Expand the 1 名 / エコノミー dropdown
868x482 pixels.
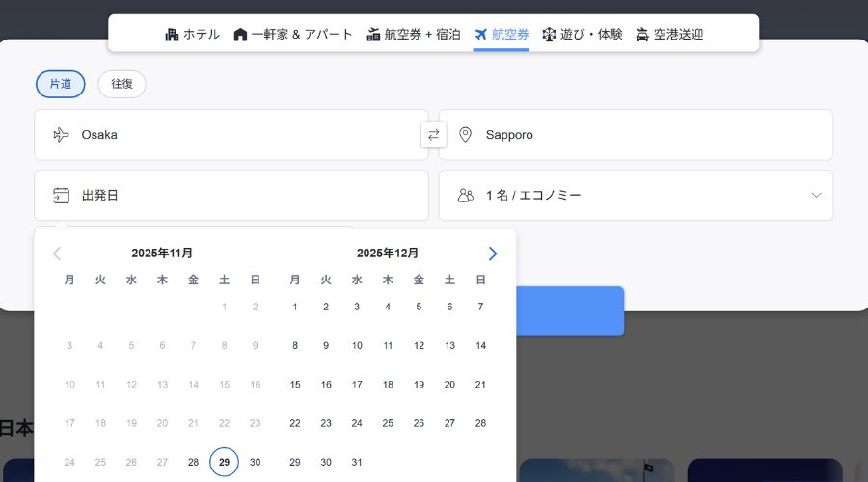click(636, 196)
